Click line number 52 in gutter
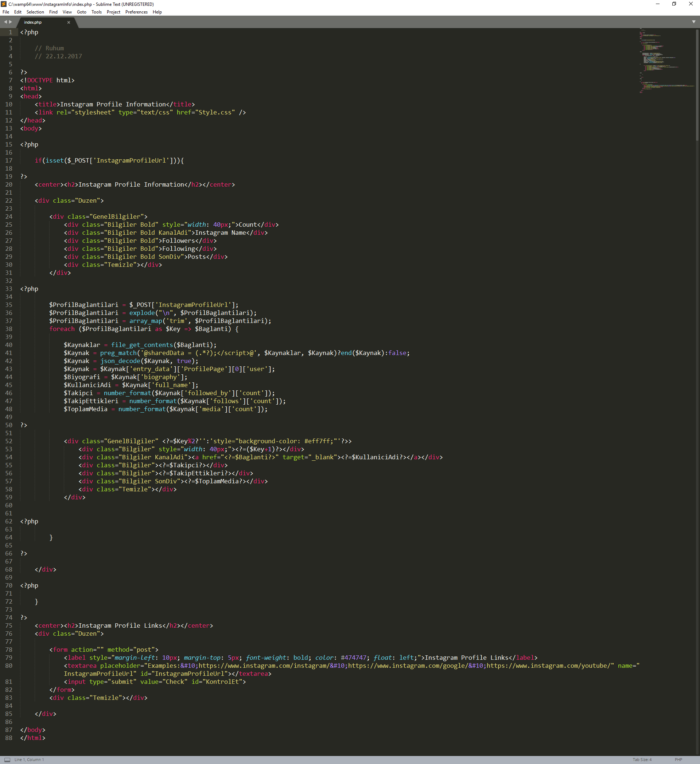 [x=9, y=441]
